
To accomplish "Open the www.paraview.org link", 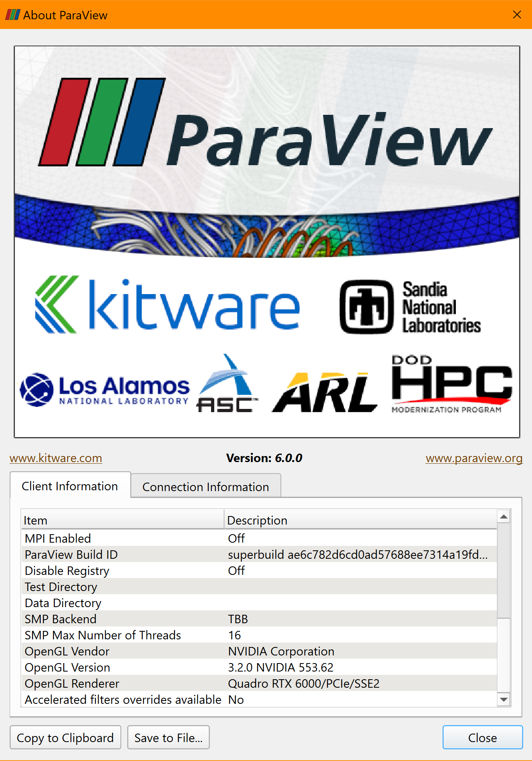I will pos(474,458).
